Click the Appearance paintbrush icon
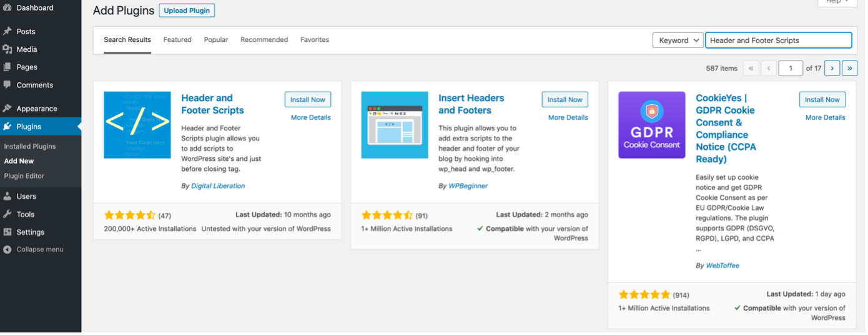Screen dimensions: 868x335 pyautogui.click(x=7, y=109)
